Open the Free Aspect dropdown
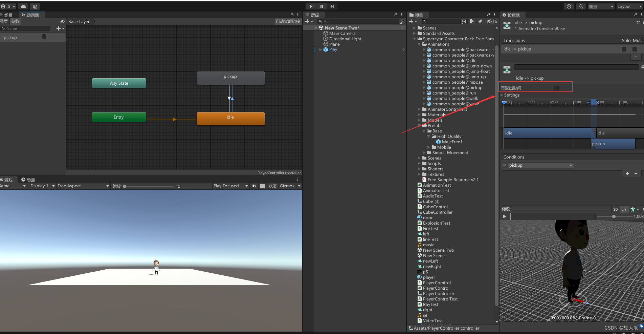The image size is (644, 334). pyautogui.click(x=82, y=186)
